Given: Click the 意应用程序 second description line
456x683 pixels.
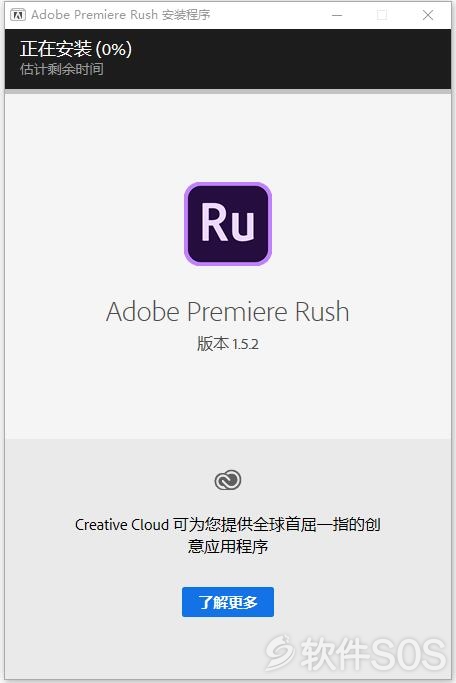Looking at the screenshot, I should (x=228, y=546).
